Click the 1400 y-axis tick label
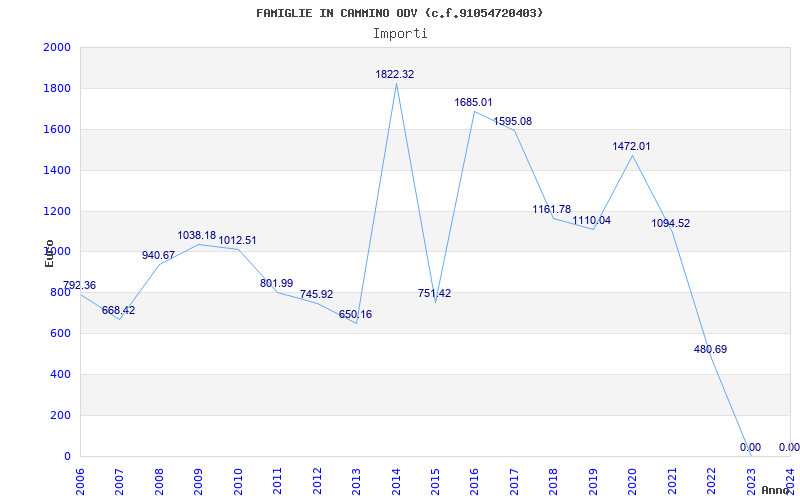Image resolution: width=800 pixels, height=500 pixels. [x=57, y=170]
